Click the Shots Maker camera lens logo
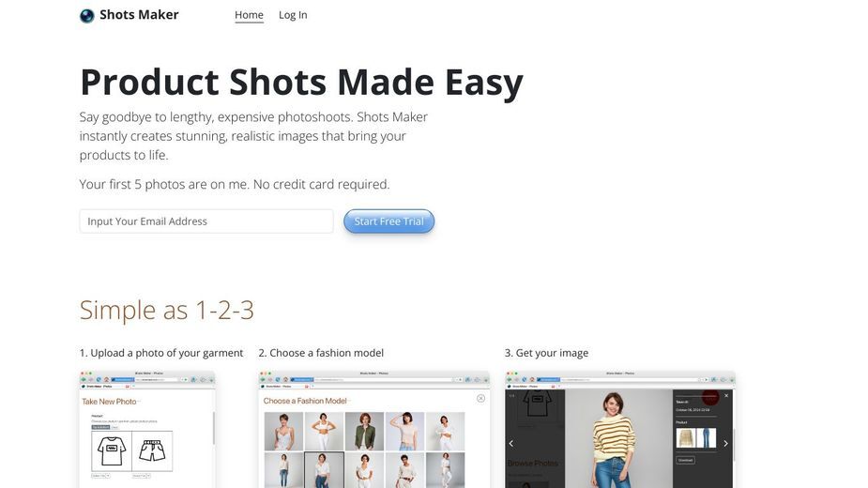 [x=87, y=16]
